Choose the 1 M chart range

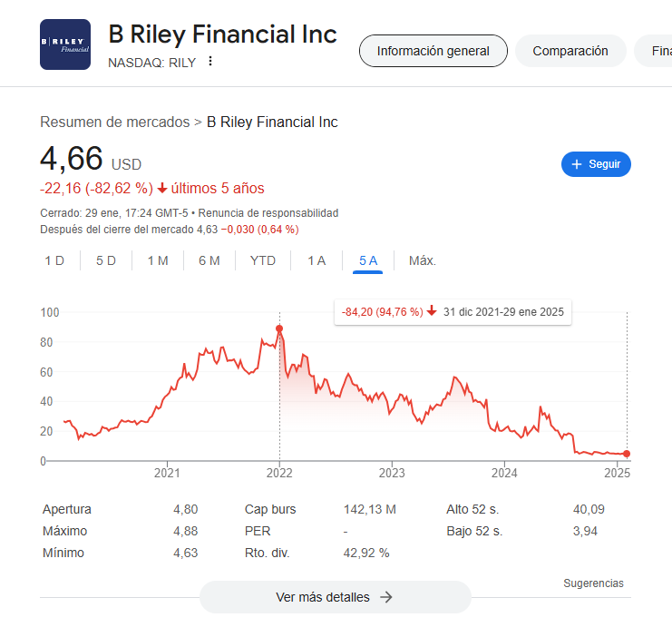click(158, 260)
